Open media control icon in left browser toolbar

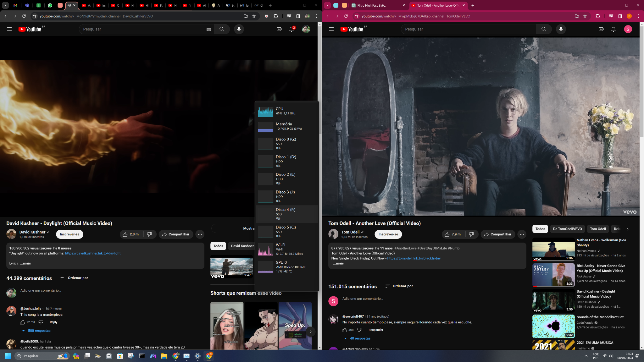pos(289,16)
